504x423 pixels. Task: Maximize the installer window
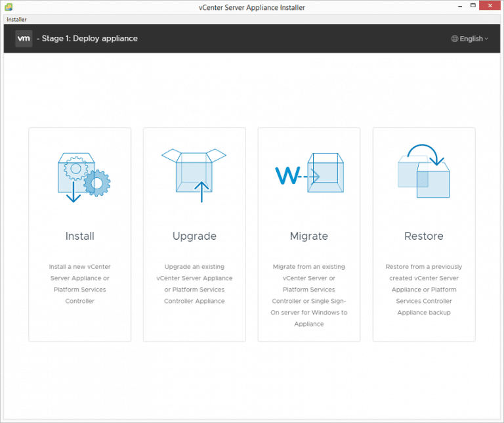pyautogui.click(x=472, y=5)
